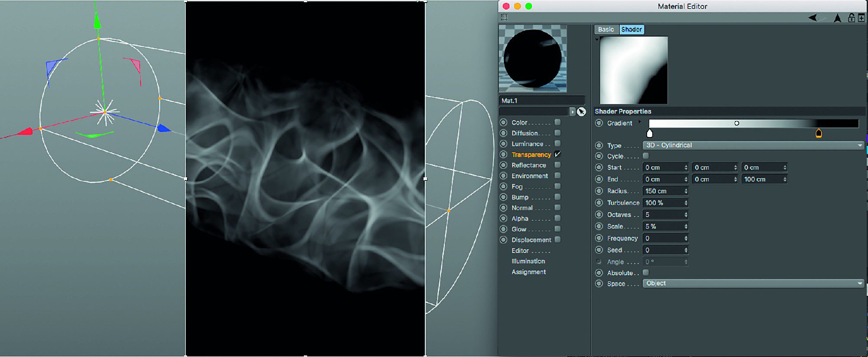Enable the Absolute checkbox
This screenshot has height=357, width=868.
(x=646, y=272)
